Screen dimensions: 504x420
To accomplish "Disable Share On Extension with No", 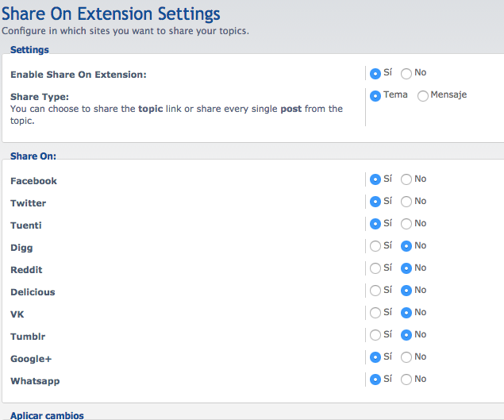I will tap(406, 74).
